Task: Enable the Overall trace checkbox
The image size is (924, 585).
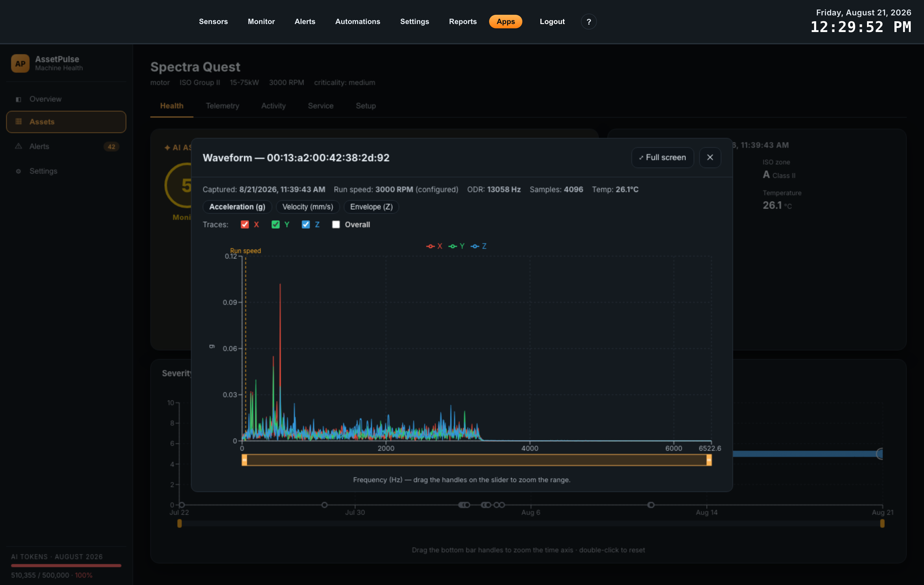Action: [x=336, y=225]
